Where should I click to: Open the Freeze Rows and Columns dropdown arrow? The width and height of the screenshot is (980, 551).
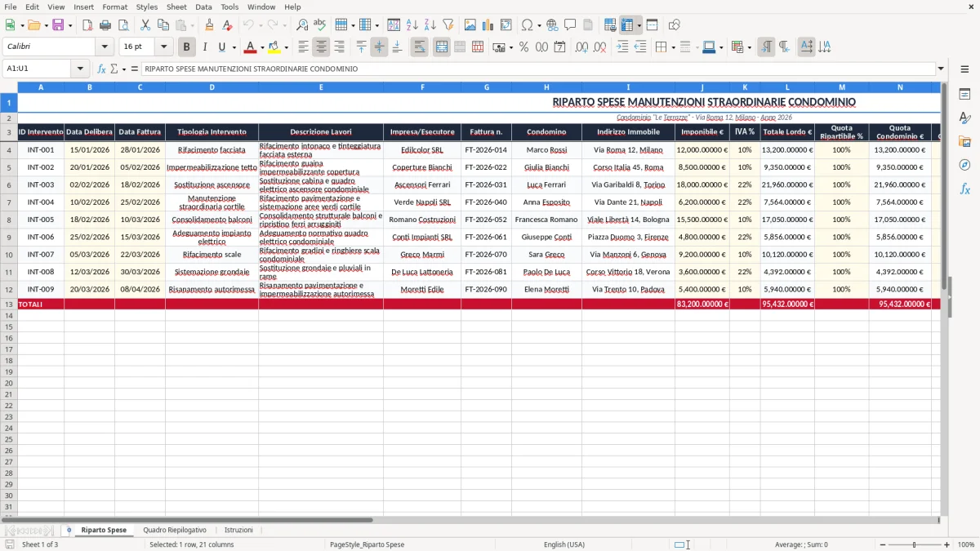click(639, 25)
